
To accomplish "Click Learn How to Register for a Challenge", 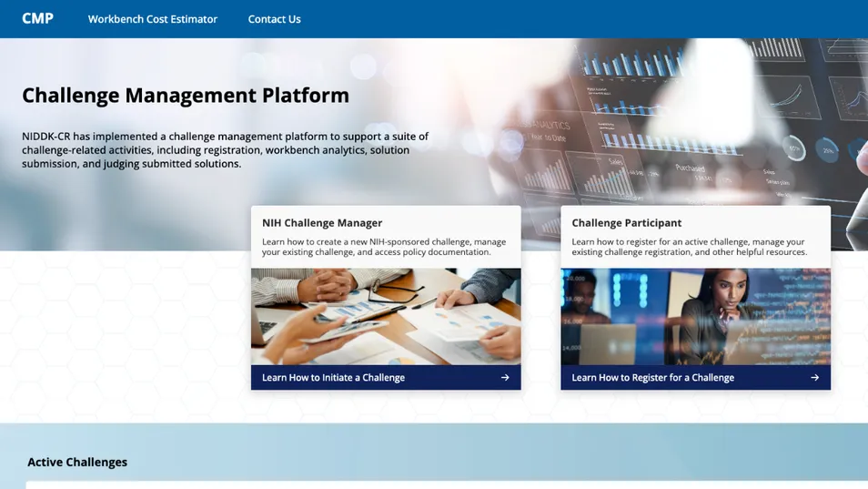I will 652,377.
